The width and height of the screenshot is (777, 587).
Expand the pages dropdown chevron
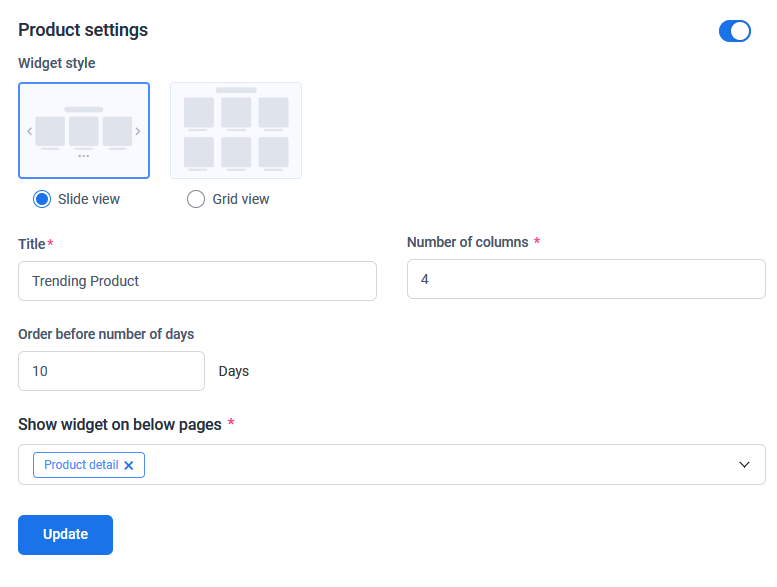click(x=744, y=465)
